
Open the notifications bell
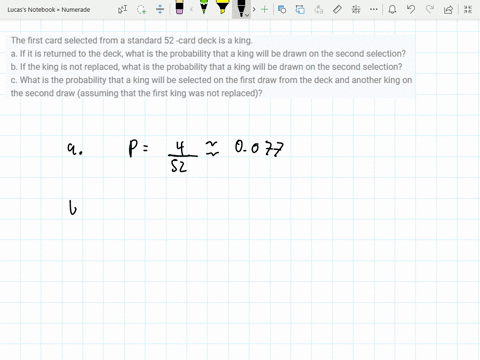pos(392,9)
